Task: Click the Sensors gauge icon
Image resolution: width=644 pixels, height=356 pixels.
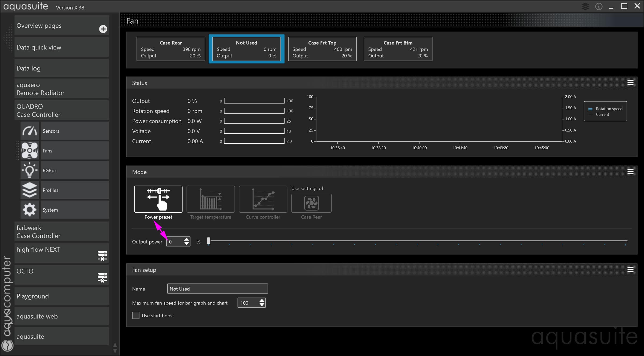Action: (x=30, y=131)
